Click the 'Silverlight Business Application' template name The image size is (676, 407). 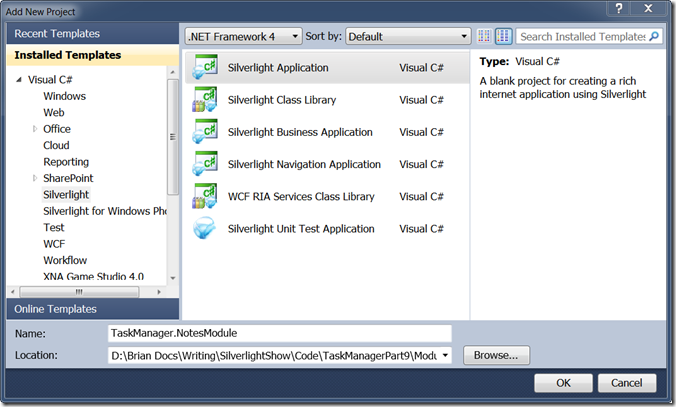300,132
